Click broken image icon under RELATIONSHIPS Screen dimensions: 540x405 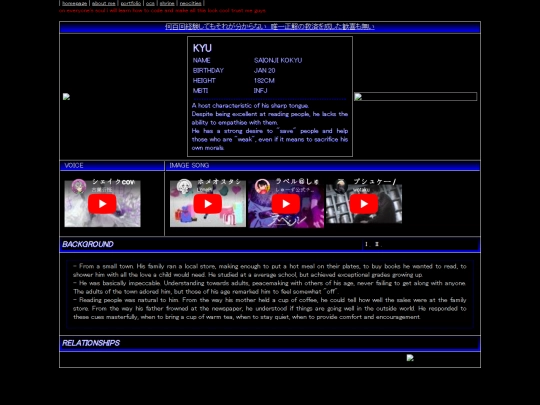[410, 358]
